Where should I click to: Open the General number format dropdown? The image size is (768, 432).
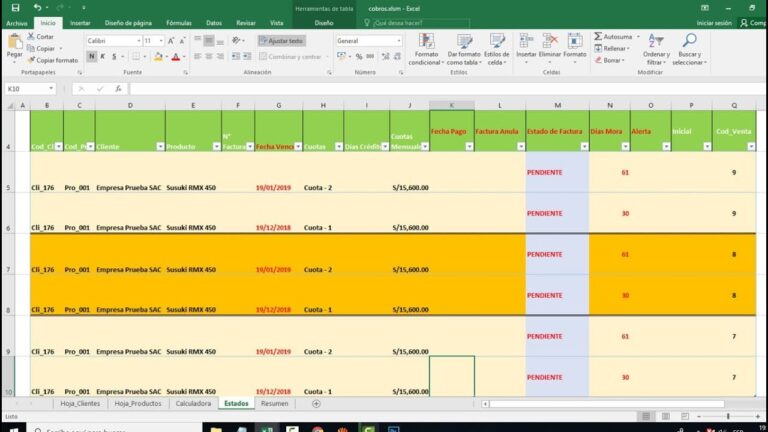(x=399, y=41)
